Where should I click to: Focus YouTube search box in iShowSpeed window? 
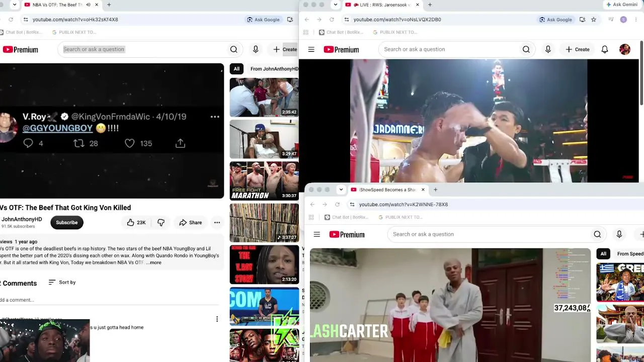(488, 234)
